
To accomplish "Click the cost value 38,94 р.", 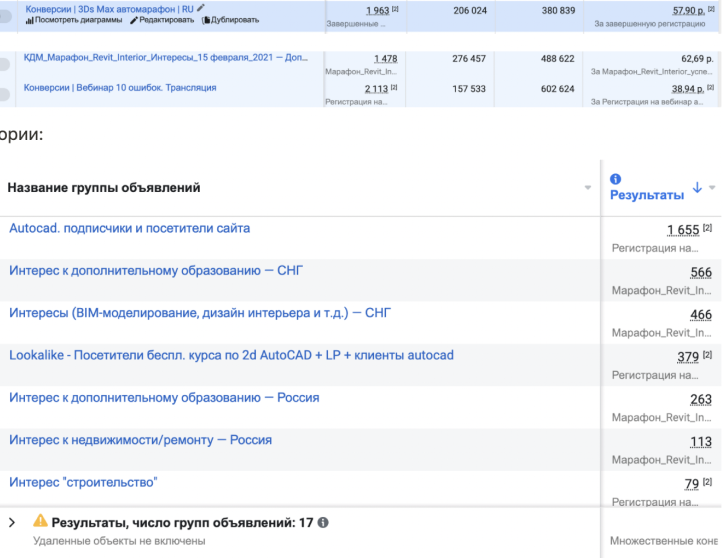I will click(687, 89).
